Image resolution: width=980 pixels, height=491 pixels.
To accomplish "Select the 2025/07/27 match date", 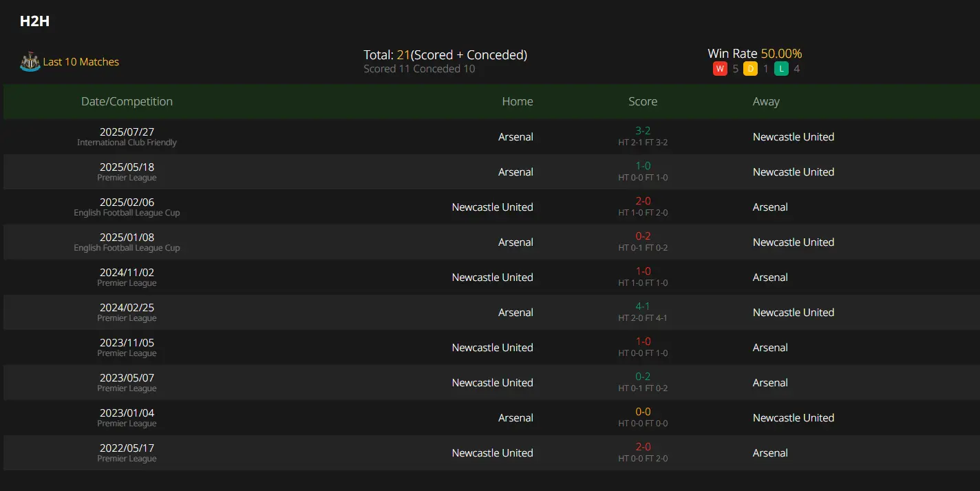I will (127, 132).
